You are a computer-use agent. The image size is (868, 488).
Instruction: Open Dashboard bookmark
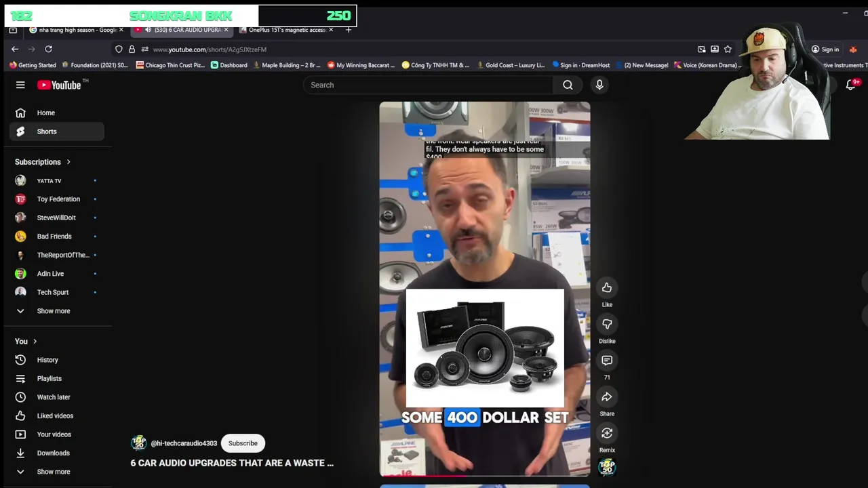tap(229, 65)
